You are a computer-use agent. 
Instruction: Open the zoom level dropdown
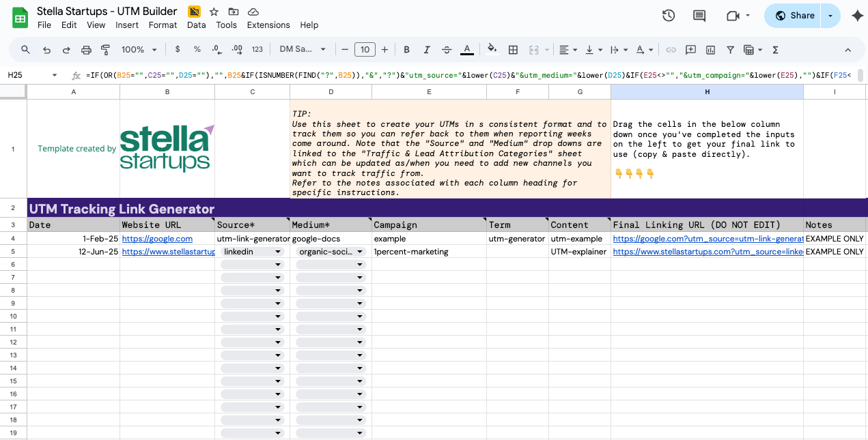coord(139,50)
